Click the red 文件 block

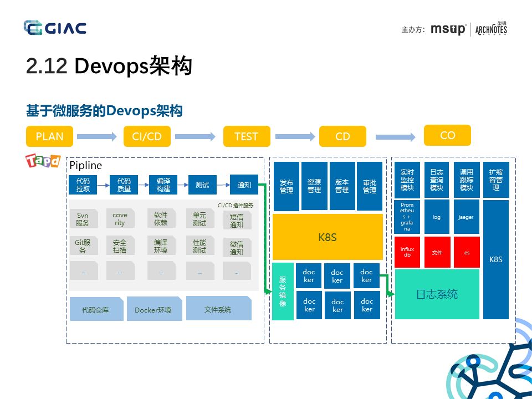pos(437,252)
